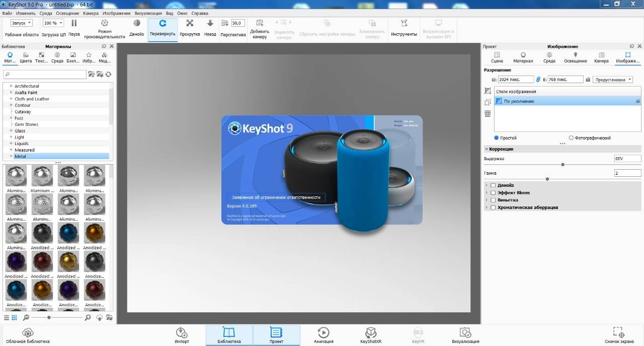Switch library to list view icon
Screen dimensions: 644x346
coord(7,318)
